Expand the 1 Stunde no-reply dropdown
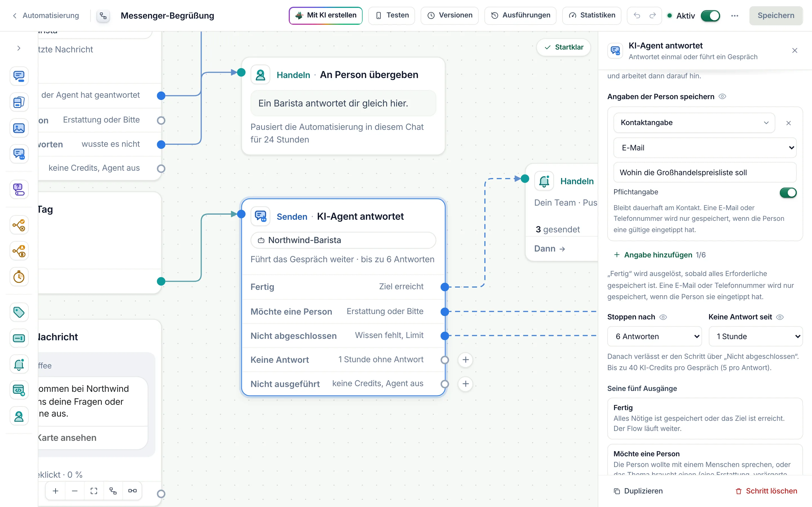812x507 pixels. tap(755, 336)
